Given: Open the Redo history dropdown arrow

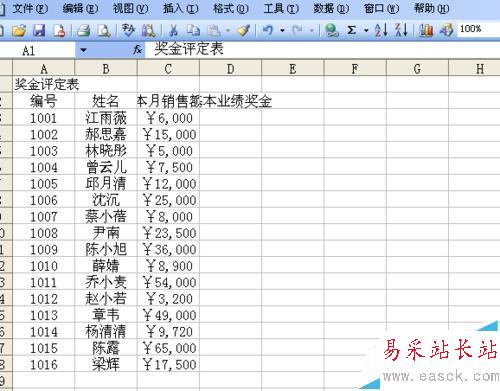Looking at the screenshot, I should 312,31.
